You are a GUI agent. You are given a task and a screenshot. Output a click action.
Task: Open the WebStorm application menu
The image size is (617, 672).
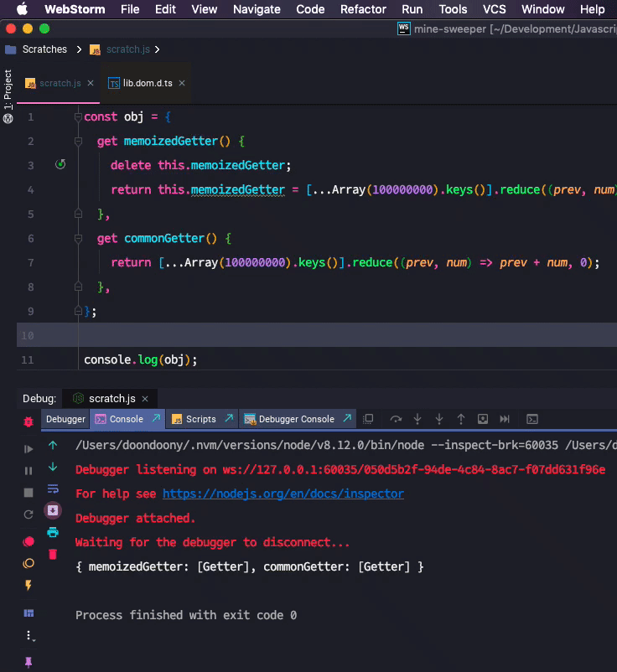75,9
